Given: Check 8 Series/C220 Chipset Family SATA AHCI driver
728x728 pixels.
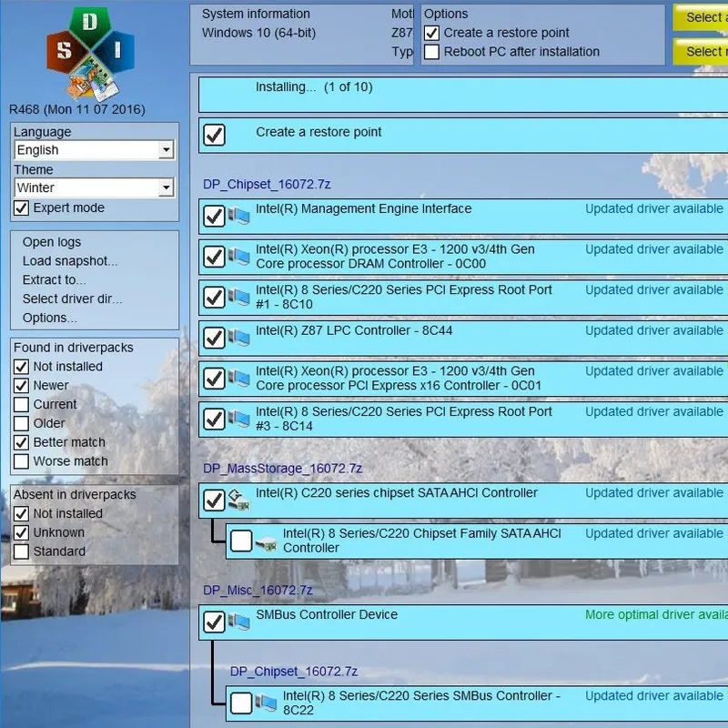Looking at the screenshot, I should coord(241,541).
